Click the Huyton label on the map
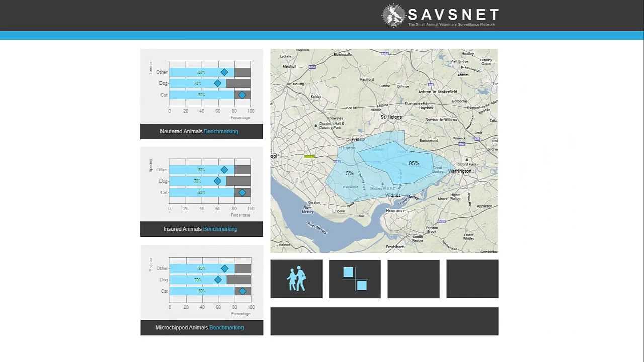644x362 pixels. [x=348, y=148]
